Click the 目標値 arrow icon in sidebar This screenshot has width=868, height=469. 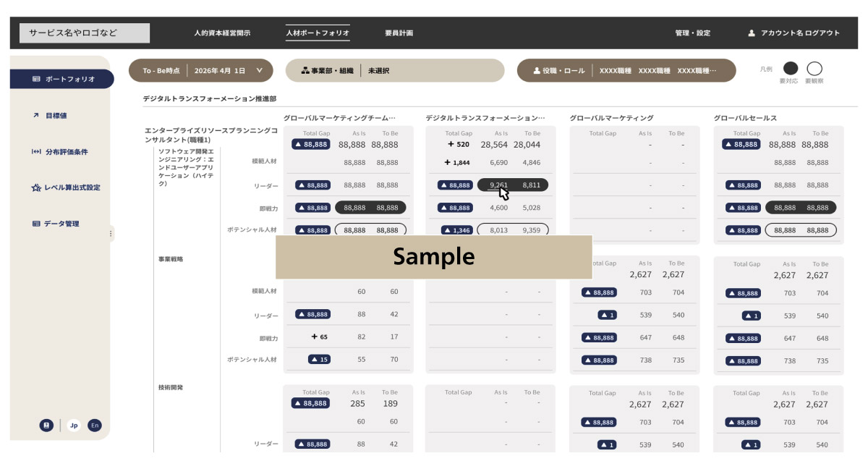(35, 115)
